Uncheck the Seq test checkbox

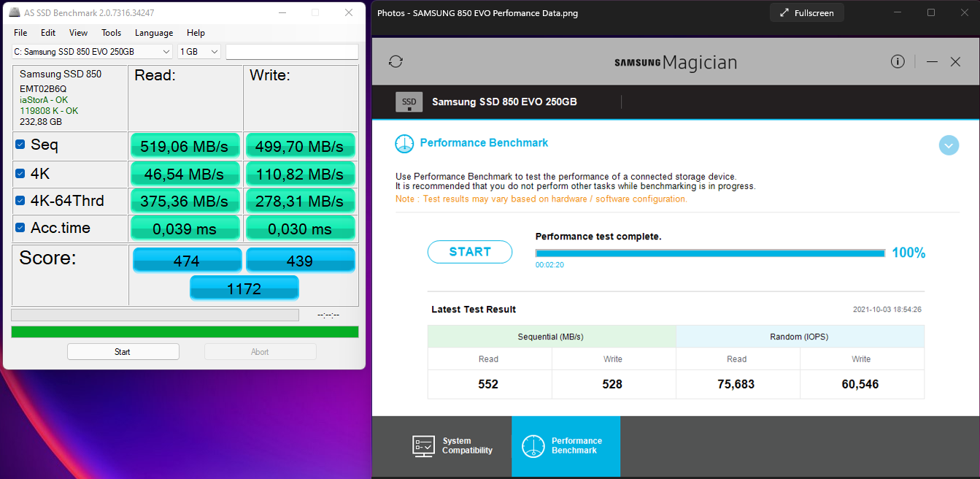pos(20,145)
